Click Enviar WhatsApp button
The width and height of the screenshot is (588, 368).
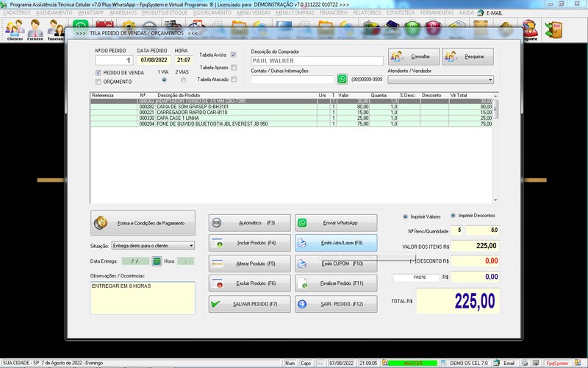335,222
